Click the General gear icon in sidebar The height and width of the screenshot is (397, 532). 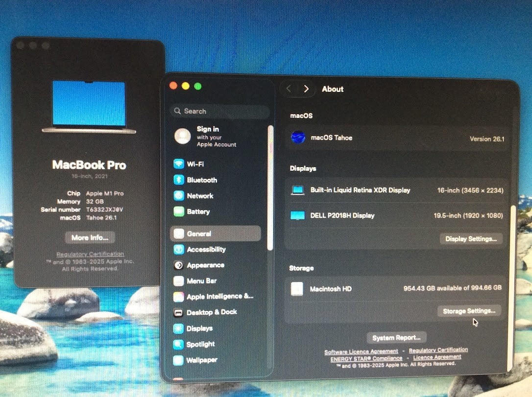pos(179,234)
